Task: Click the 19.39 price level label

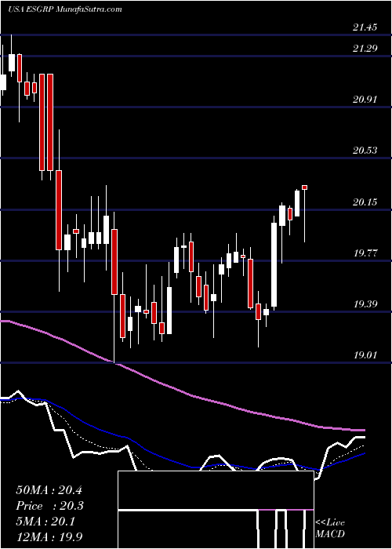Action: pos(365,304)
